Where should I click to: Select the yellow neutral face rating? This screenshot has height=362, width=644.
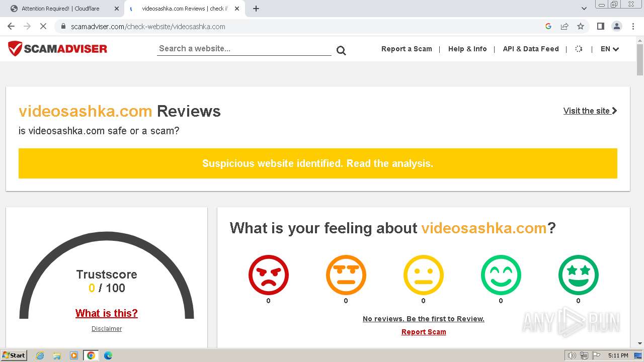(x=423, y=275)
